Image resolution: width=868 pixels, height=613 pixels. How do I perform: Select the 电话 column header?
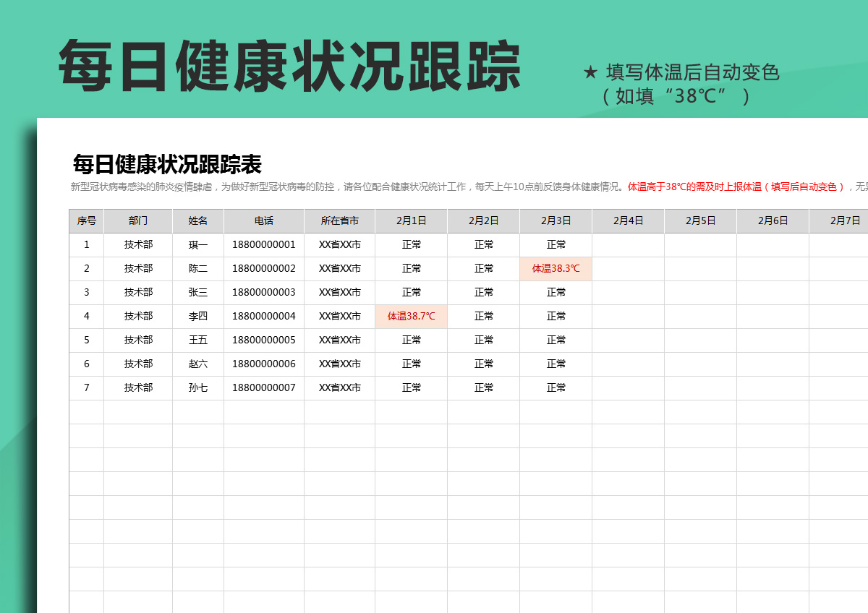(x=263, y=220)
